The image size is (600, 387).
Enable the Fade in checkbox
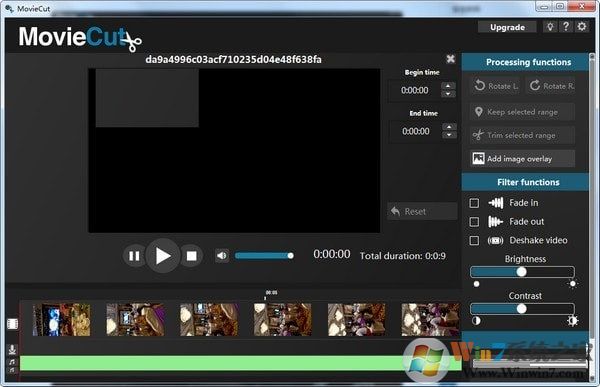[x=474, y=203]
